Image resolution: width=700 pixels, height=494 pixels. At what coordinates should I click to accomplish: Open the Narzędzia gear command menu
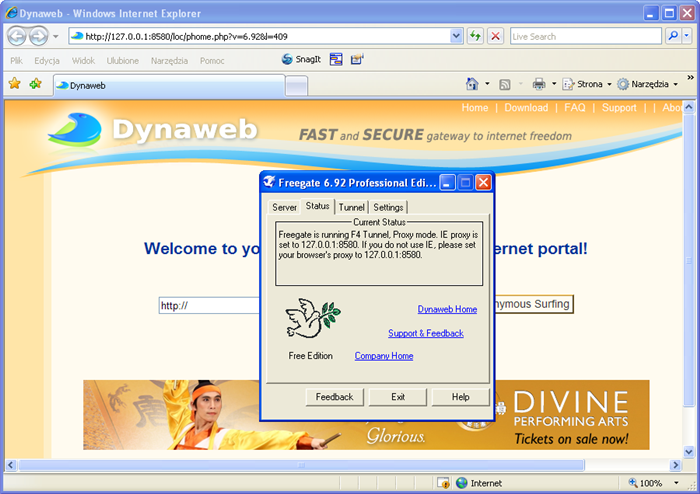click(x=647, y=84)
